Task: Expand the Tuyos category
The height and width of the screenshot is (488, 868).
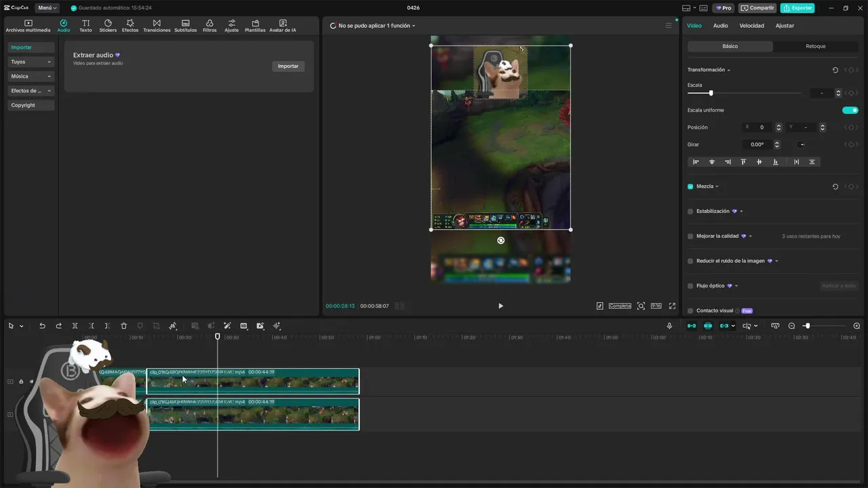Action: point(31,62)
